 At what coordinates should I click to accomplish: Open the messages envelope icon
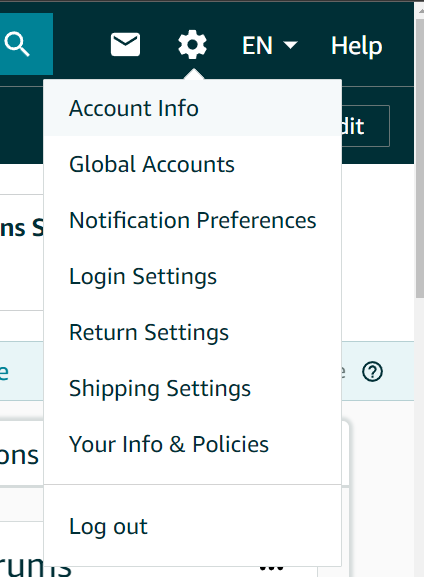pos(125,45)
